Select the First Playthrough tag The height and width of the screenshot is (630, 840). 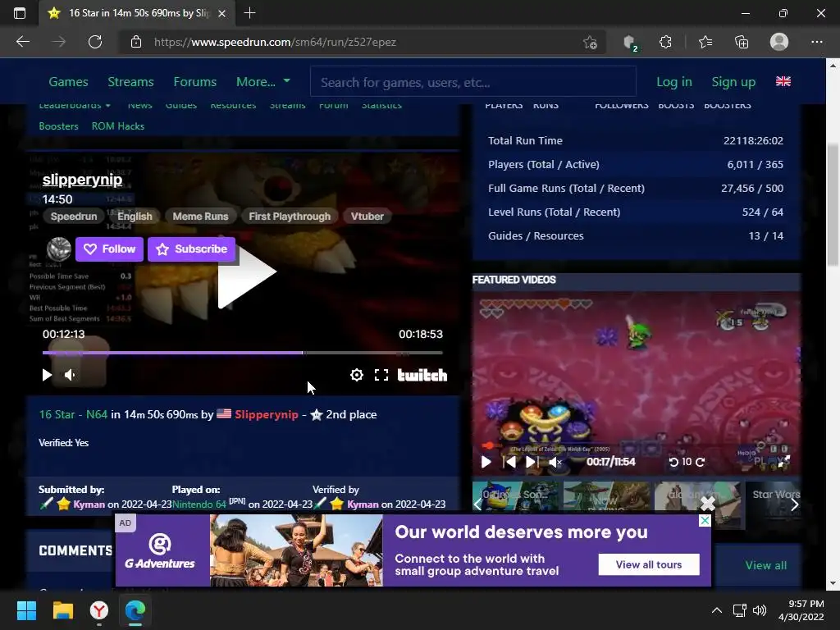point(290,217)
